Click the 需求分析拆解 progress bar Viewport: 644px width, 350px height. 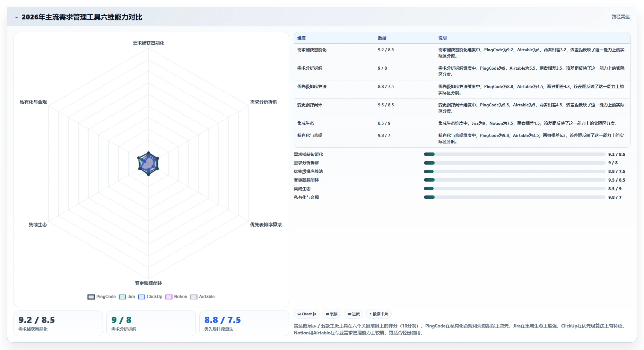click(x=514, y=163)
